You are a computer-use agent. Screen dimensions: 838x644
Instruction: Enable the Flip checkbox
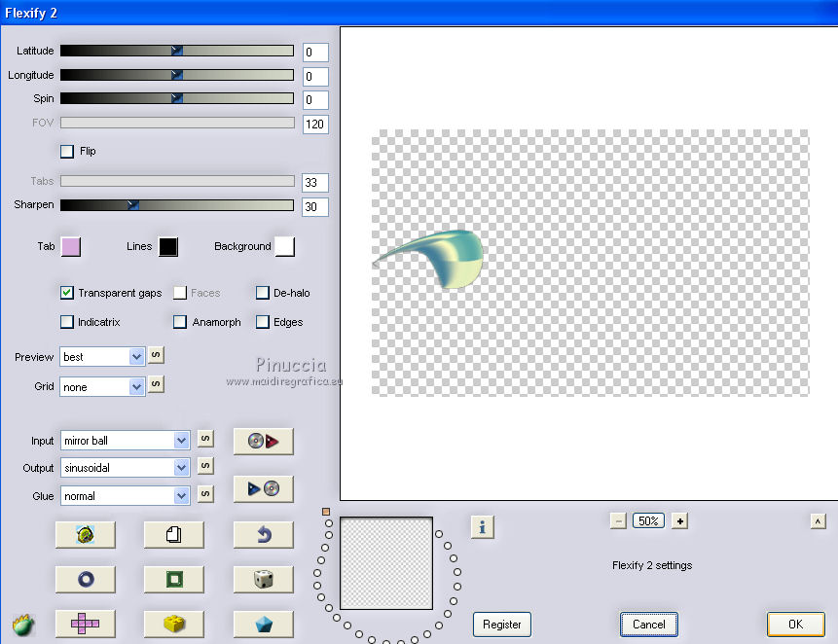pos(67,151)
